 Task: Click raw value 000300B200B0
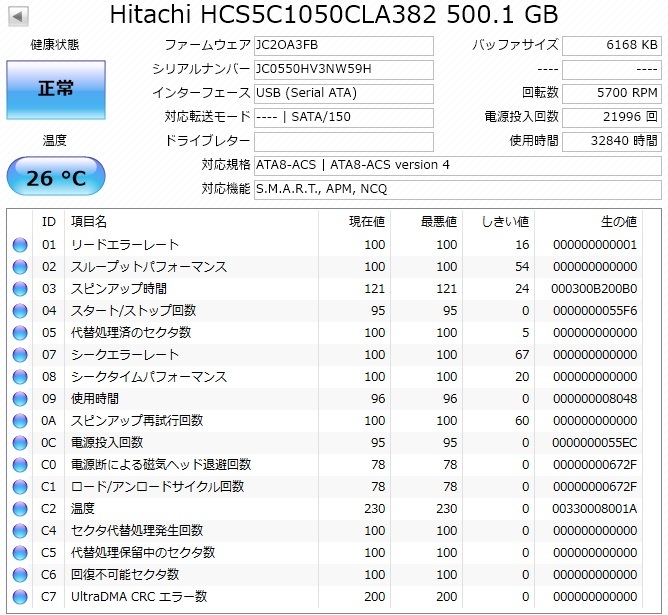tap(594, 289)
